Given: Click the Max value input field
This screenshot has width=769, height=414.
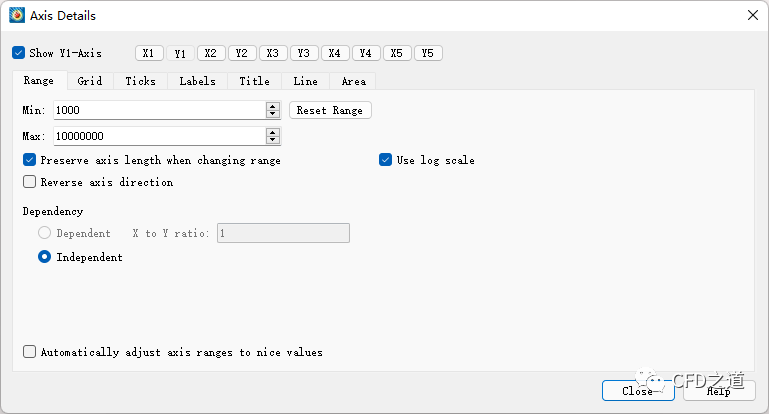Looking at the screenshot, I should [x=159, y=136].
